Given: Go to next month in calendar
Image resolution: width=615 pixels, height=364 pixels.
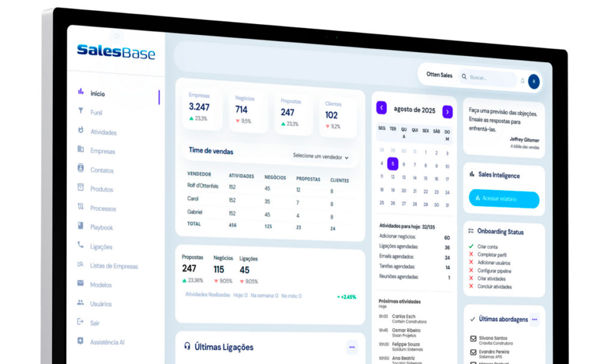Looking at the screenshot, I should point(447,112).
